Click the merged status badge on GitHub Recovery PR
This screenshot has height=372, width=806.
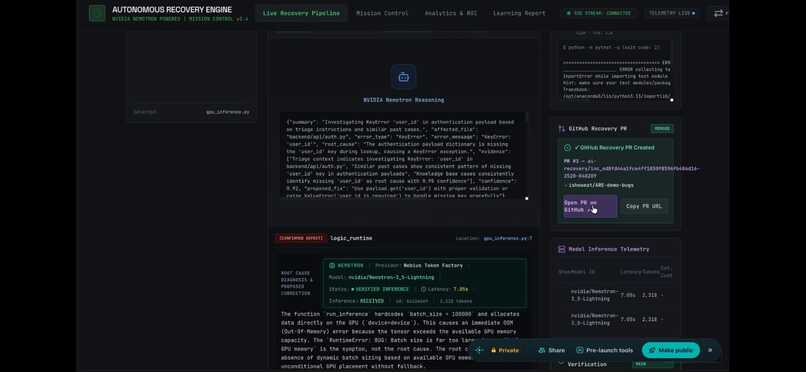point(662,128)
